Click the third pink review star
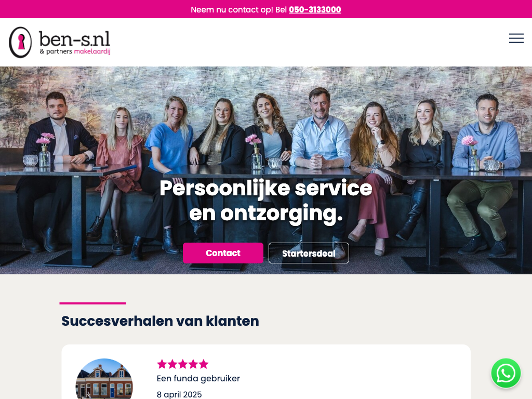The width and height of the screenshot is (532, 399). [183, 364]
